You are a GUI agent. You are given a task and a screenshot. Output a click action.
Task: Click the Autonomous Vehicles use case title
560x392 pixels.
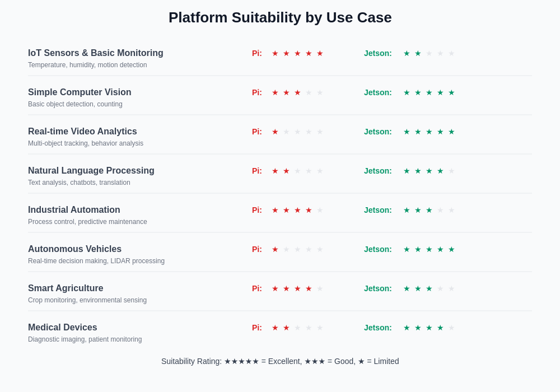pos(74,249)
